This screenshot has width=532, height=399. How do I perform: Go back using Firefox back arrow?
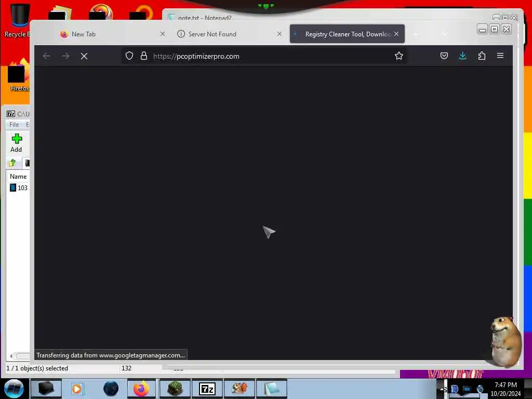pos(47,56)
